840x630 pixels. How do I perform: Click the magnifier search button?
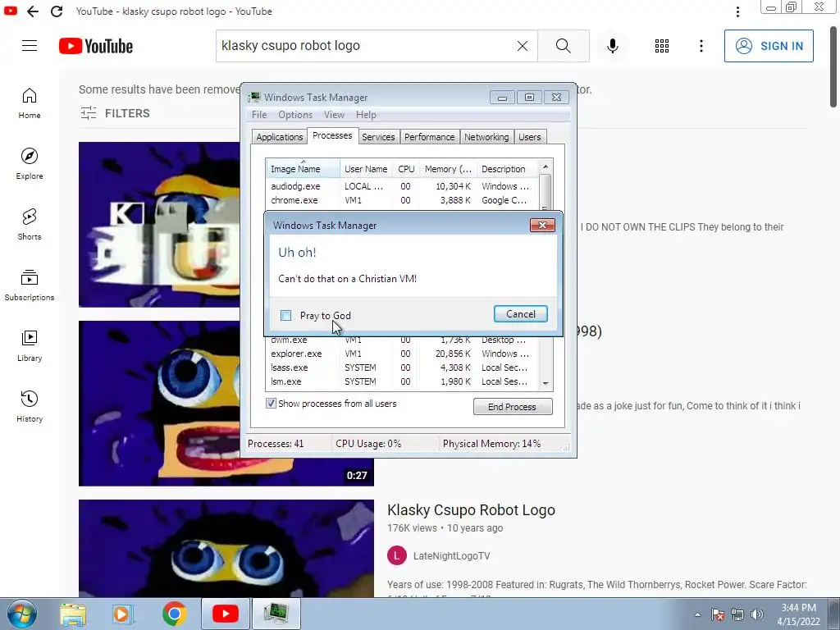(x=563, y=46)
